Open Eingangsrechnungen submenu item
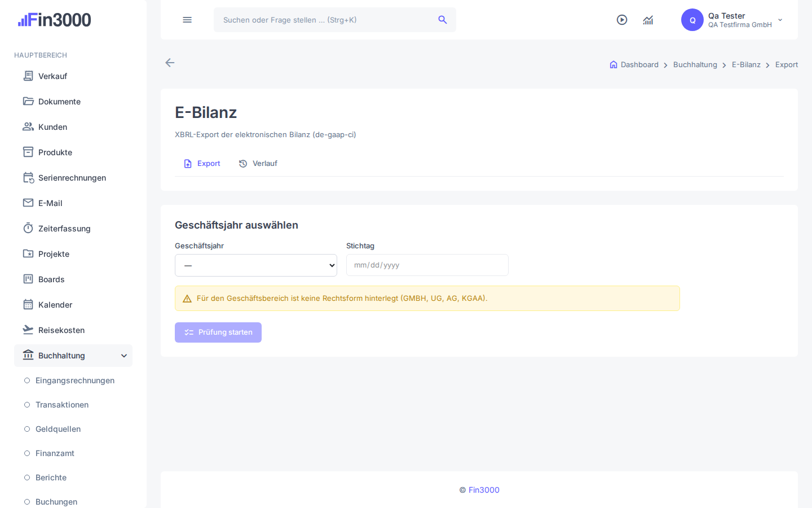812x508 pixels. pyautogui.click(x=75, y=380)
